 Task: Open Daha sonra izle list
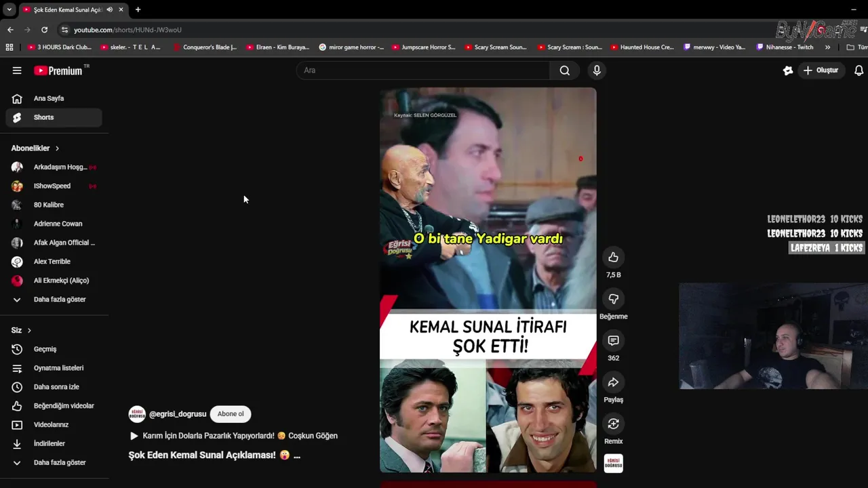pyautogui.click(x=54, y=387)
